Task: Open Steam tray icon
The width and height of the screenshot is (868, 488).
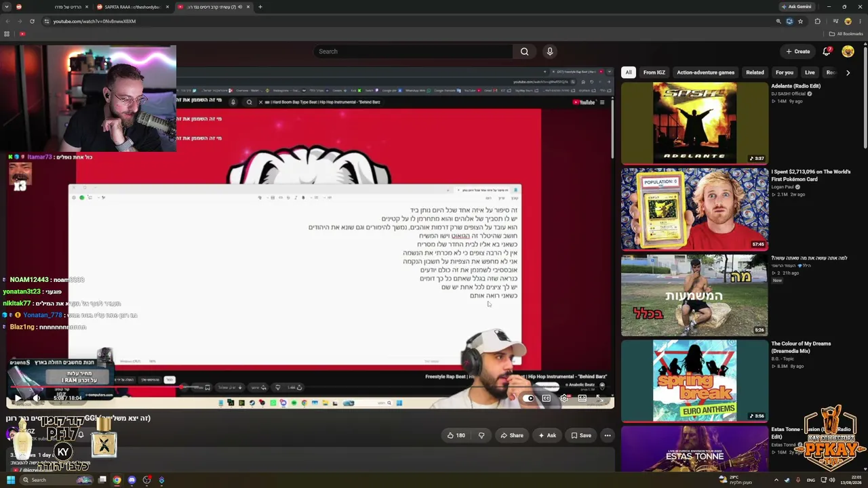Action: pos(787,480)
